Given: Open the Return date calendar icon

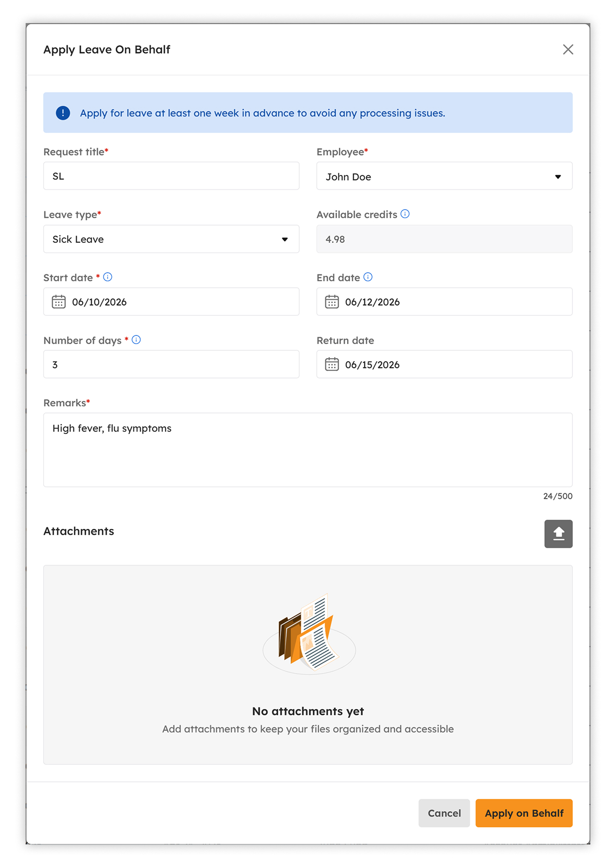Looking at the screenshot, I should coord(332,364).
